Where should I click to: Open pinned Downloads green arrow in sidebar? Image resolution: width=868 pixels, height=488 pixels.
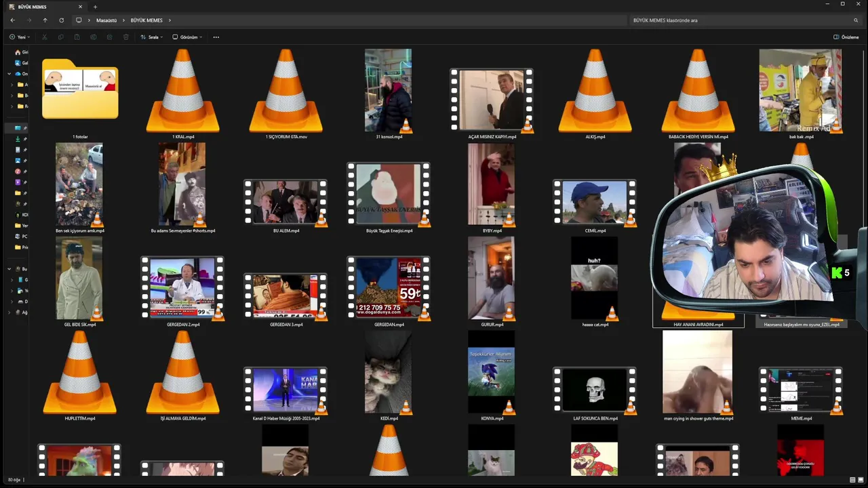18,139
